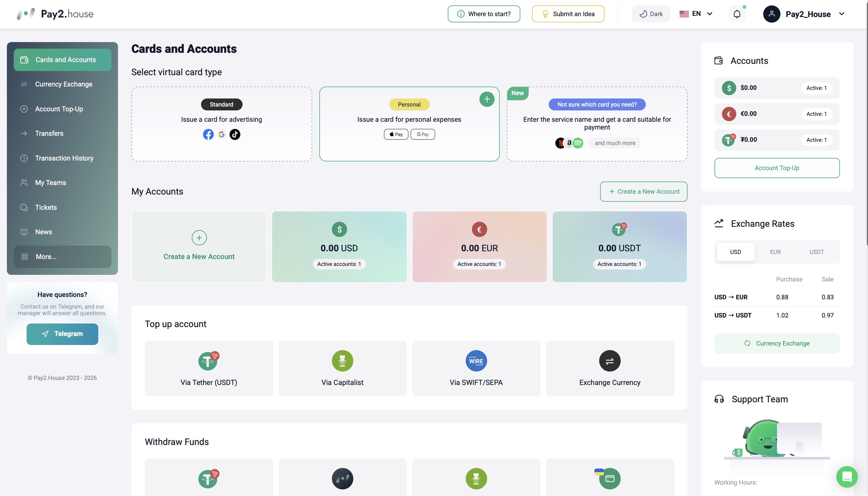
Task: Open the EN language dropdown
Action: pos(696,14)
